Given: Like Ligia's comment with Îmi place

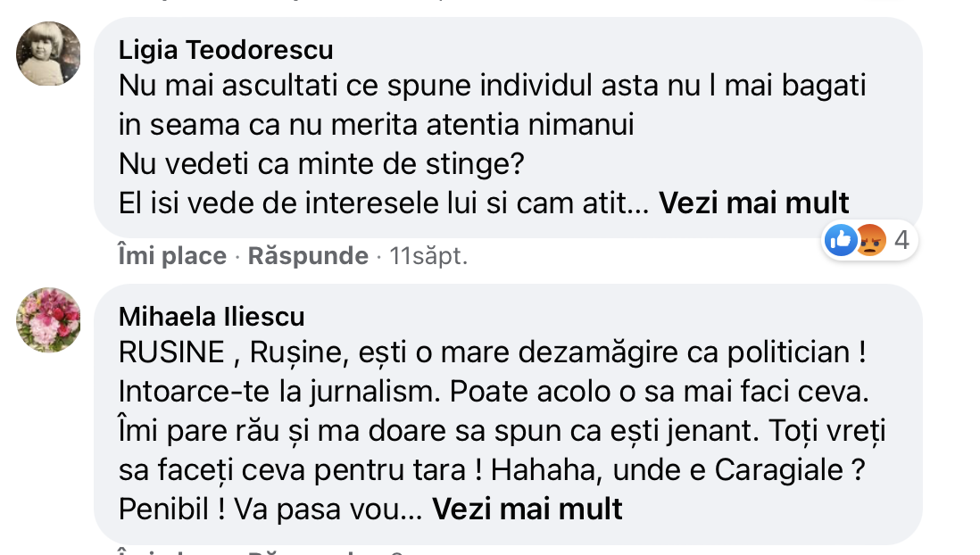Looking at the screenshot, I should tap(172, 257).
